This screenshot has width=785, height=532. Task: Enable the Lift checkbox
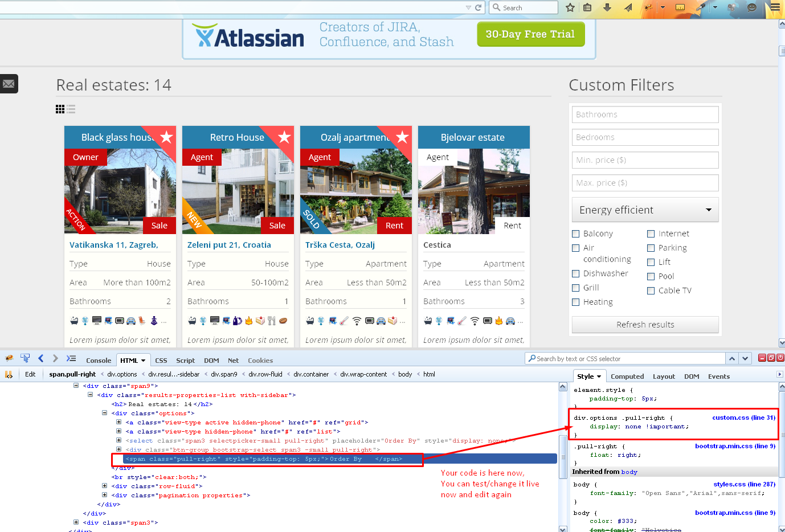click(x=651, y=262)
